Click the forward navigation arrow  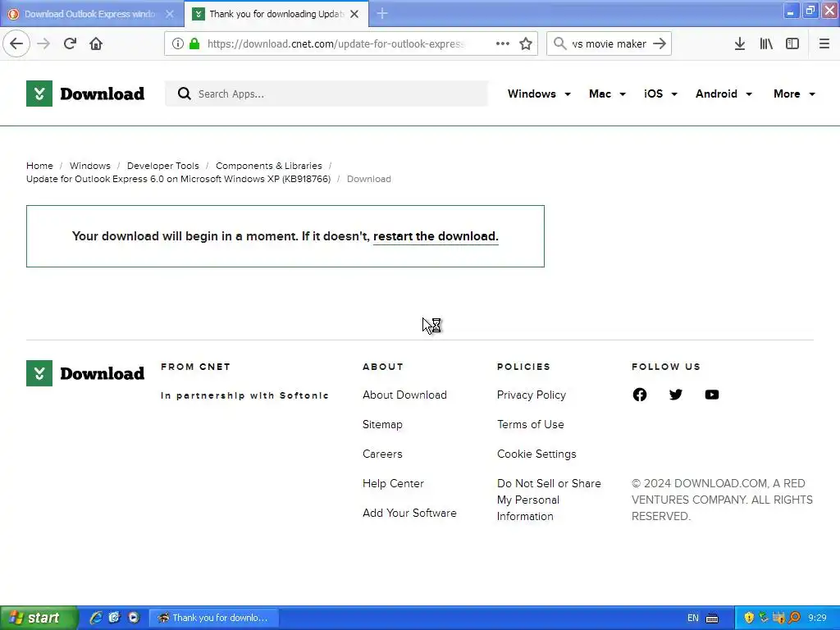click(x=43, y=43)
